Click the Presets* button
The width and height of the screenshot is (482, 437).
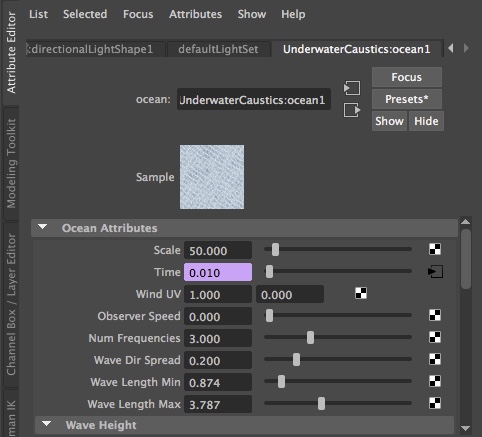pos(407,99)
